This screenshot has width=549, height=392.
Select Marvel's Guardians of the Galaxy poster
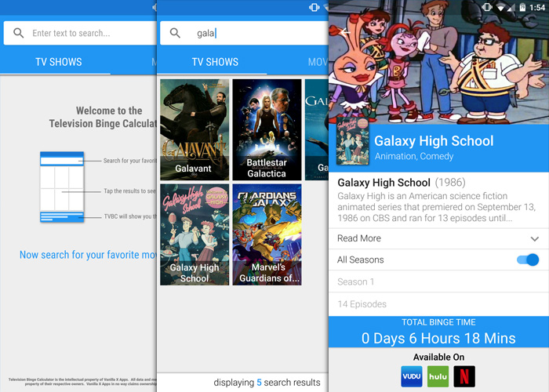point(267,234)
